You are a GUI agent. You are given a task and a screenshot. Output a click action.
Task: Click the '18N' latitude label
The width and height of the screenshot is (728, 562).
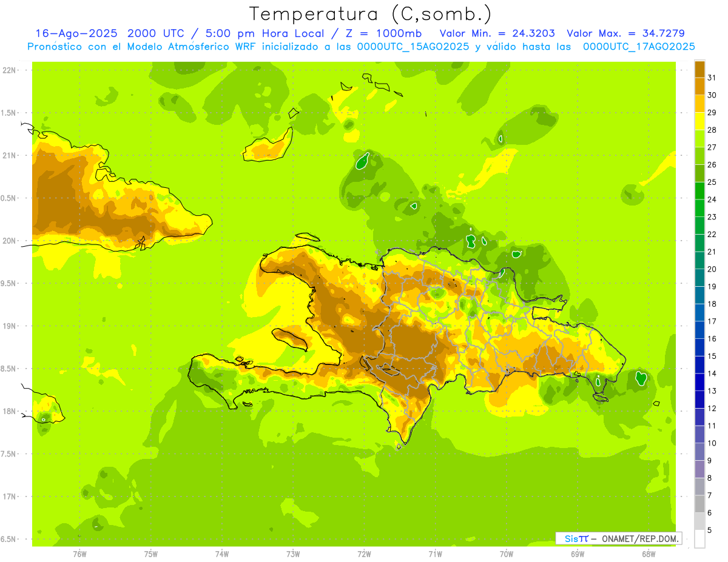click(9, 411)
